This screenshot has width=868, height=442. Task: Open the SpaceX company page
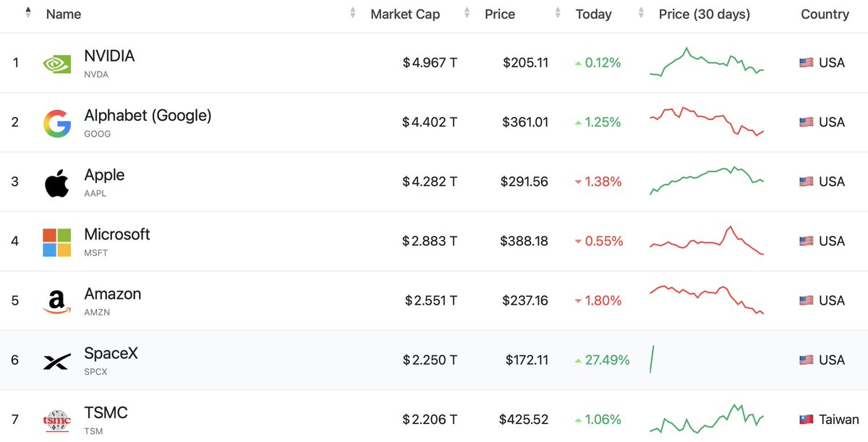tap(111, 353)
